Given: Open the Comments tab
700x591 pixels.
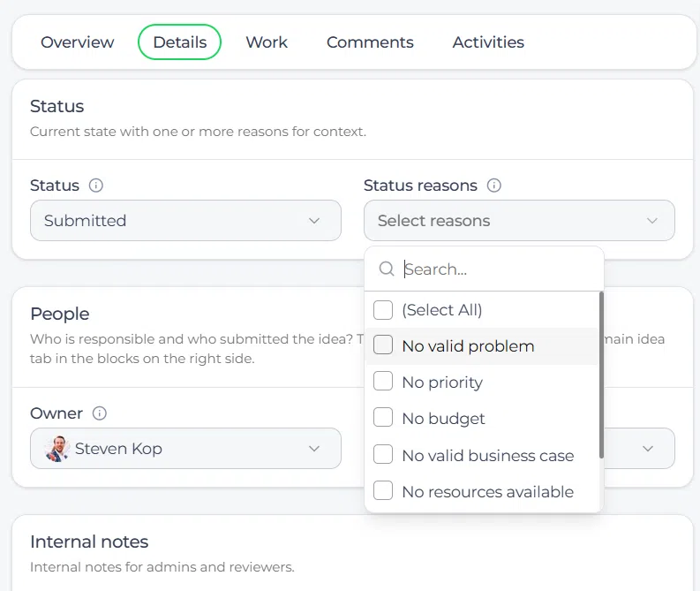Looking at the screenshot, I should (x=370, y=42).
